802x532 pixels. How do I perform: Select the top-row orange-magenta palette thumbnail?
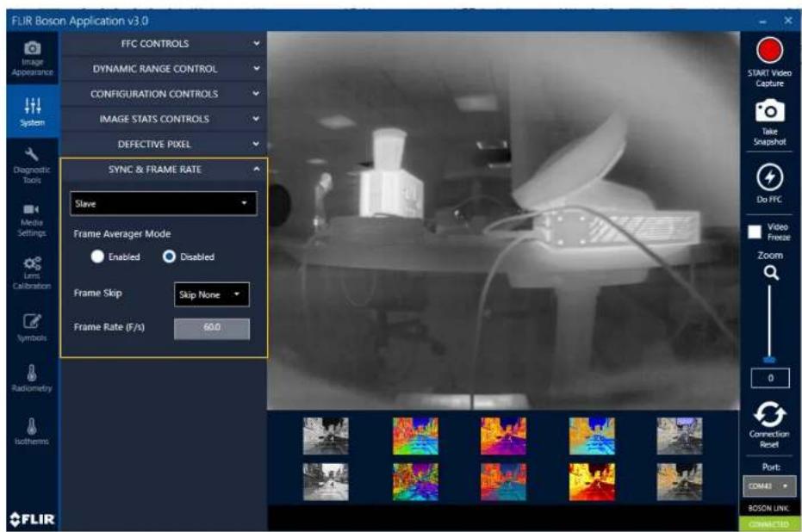pos(503,436)
